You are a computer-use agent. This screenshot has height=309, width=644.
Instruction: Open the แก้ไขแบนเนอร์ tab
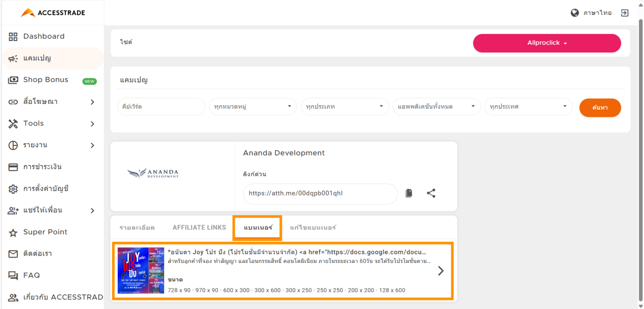coord(312,227)
